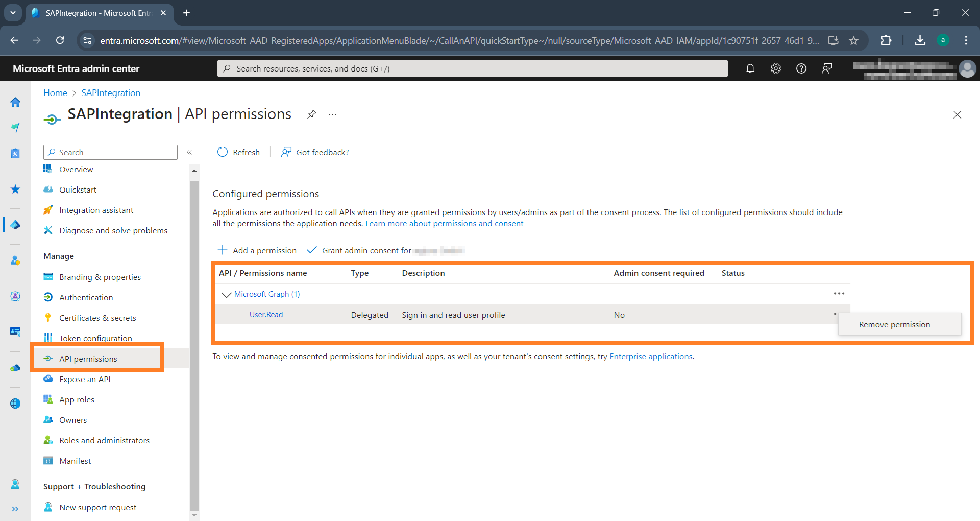Click Microsoft Entra admin center title
This screenshot has height=521, width=980.
pos(76,68)
